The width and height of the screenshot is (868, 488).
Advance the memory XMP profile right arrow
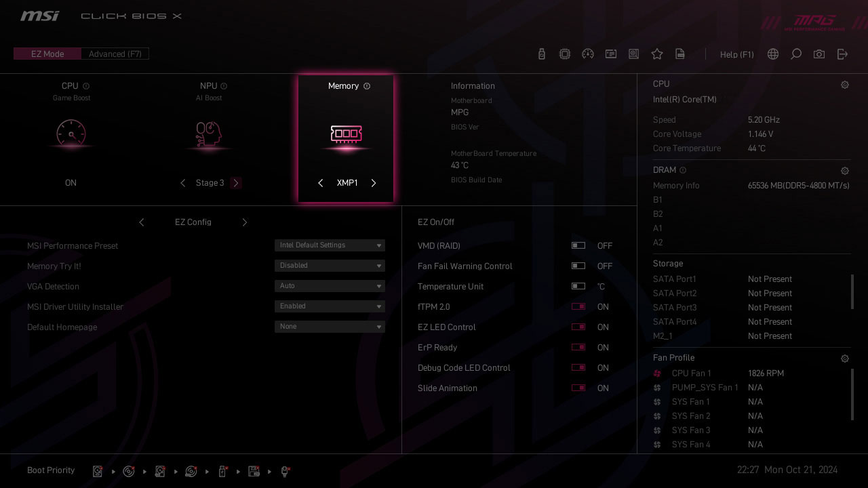pos(373,183)
